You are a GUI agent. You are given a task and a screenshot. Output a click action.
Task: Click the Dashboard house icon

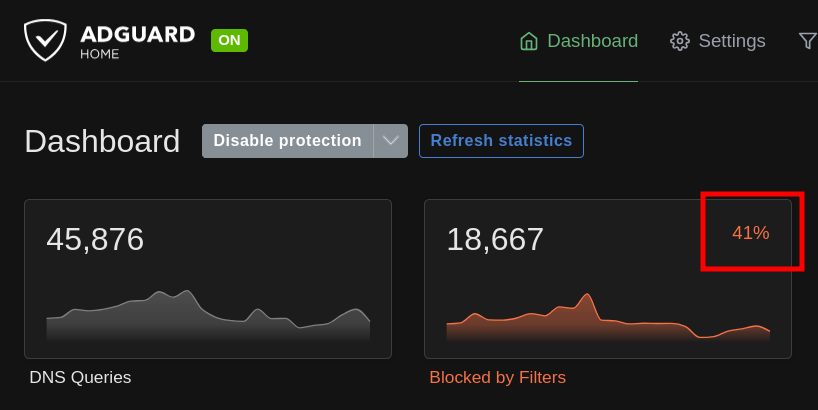tap(529, 41)
